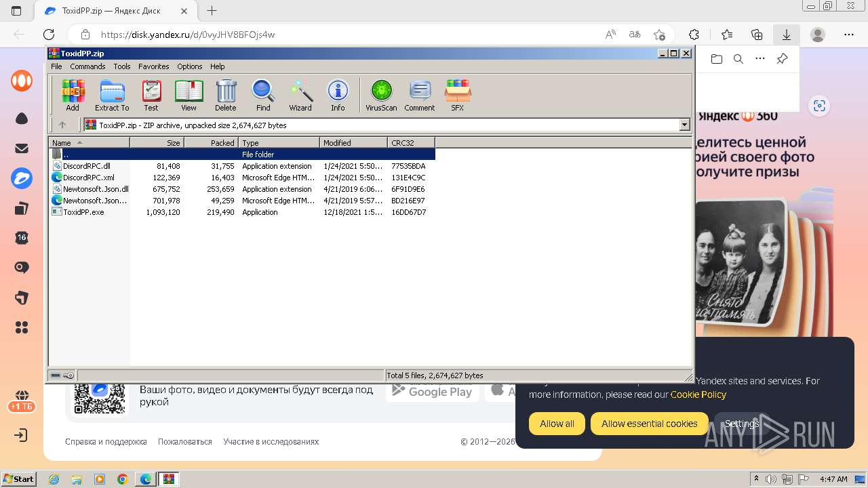
Task: Select the parent folder '..' row
Action: pos(242,155)
